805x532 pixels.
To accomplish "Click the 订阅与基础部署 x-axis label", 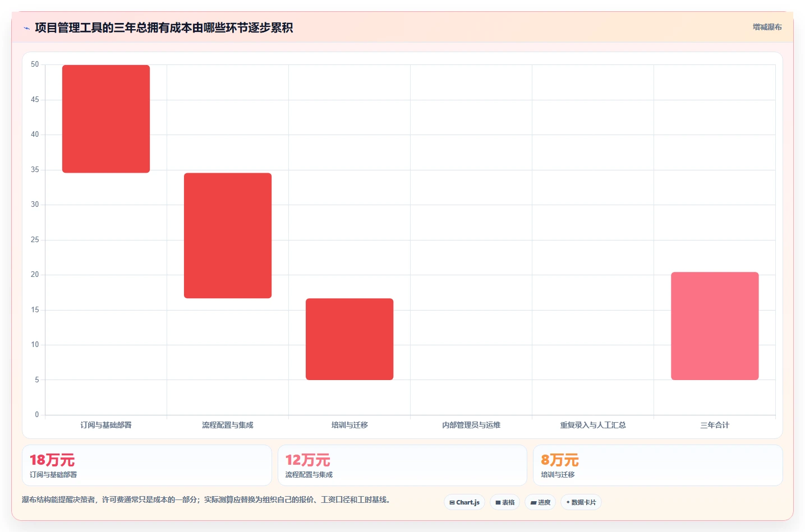I will [106, 425].
